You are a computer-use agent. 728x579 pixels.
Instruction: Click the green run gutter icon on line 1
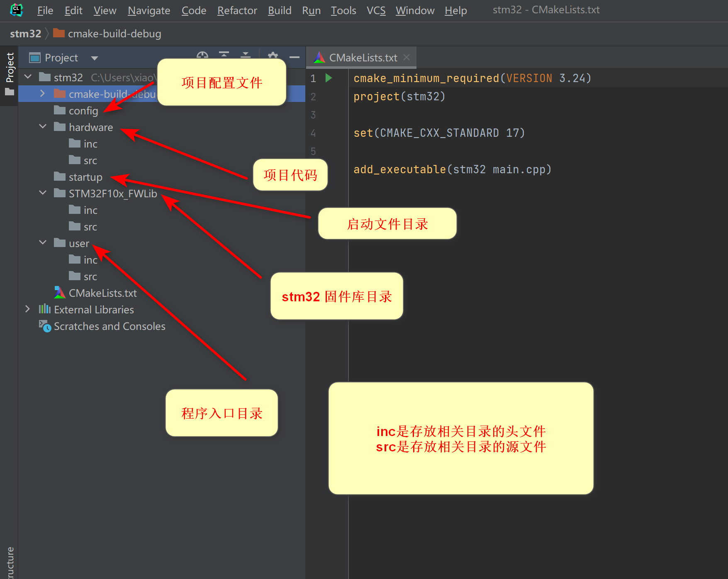tap(329, 78)
